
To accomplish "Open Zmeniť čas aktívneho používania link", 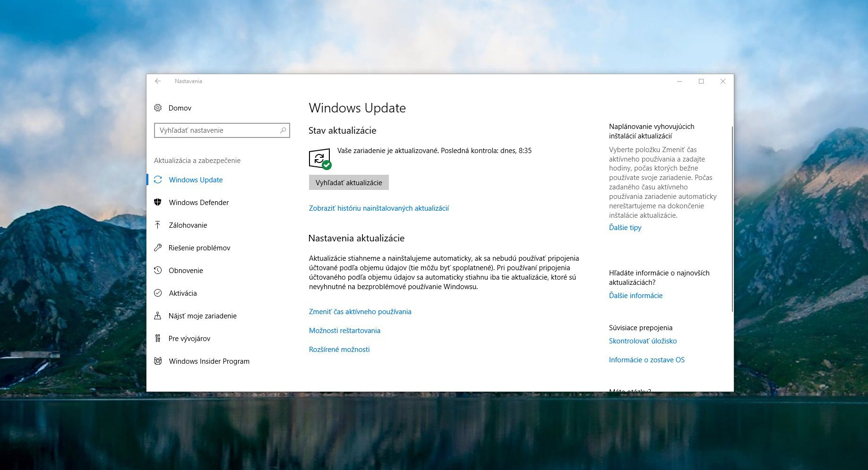I will pos(360,311).
